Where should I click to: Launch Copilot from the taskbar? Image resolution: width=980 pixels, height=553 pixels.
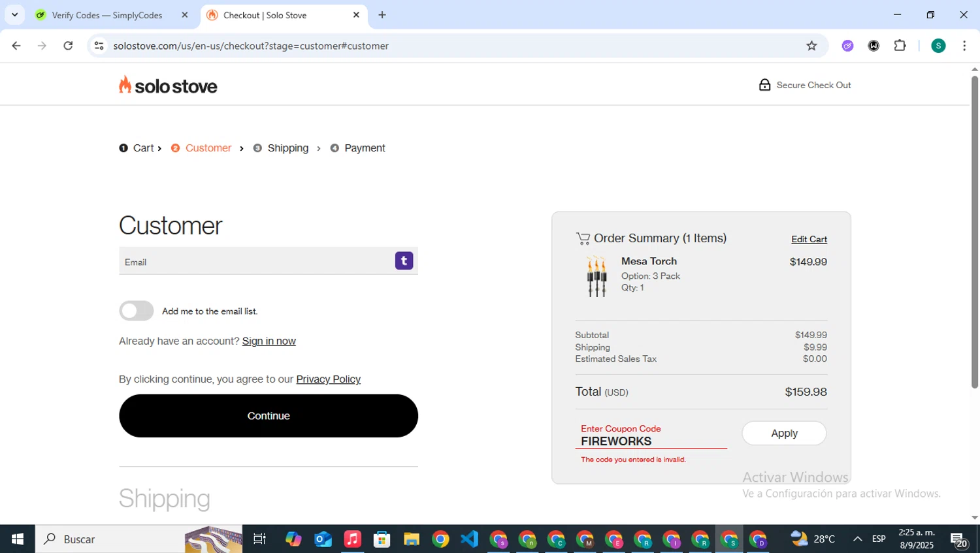coord(293,539)
